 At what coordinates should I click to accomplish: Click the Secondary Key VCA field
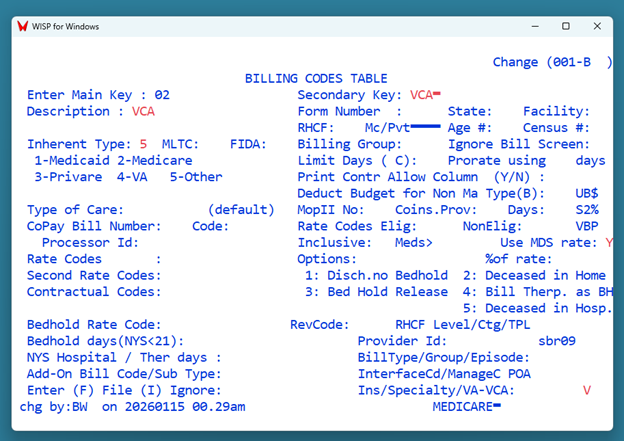(x=425, y=95)
